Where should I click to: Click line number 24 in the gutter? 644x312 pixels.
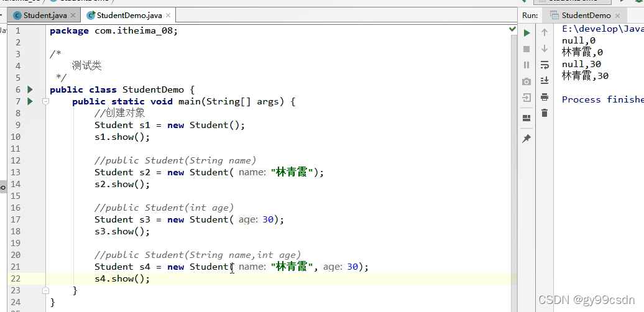pyautogui.click(x=16, y=302)
